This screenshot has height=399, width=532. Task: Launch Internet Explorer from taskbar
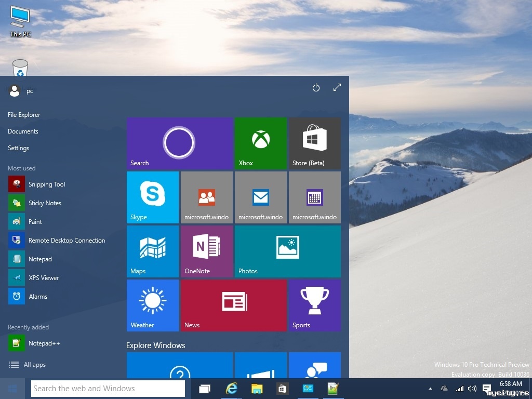coord(231,389)
